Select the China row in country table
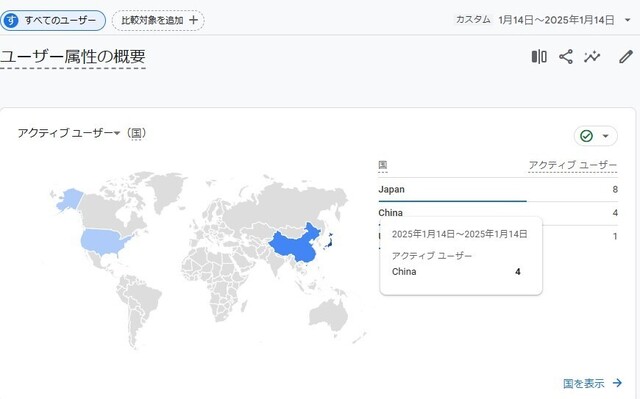The image size is (640, 399). (498, 213)
